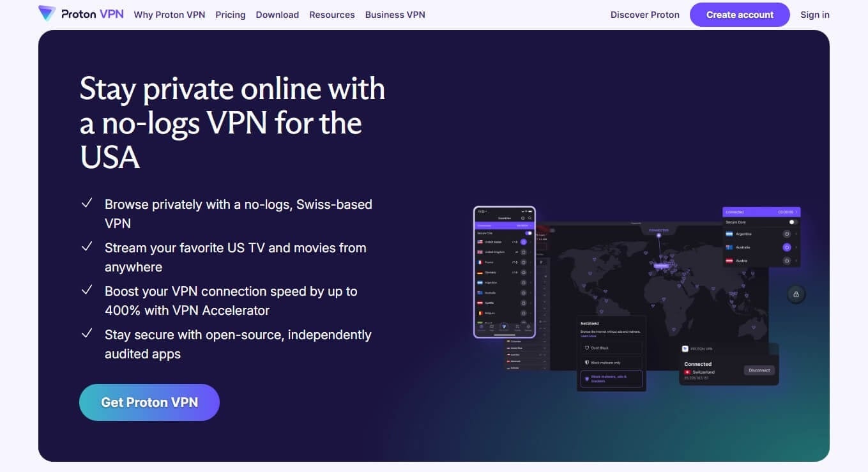Select Business VPN in the navigation
This screenshot has width=868, height=472.
coord(395,15)
